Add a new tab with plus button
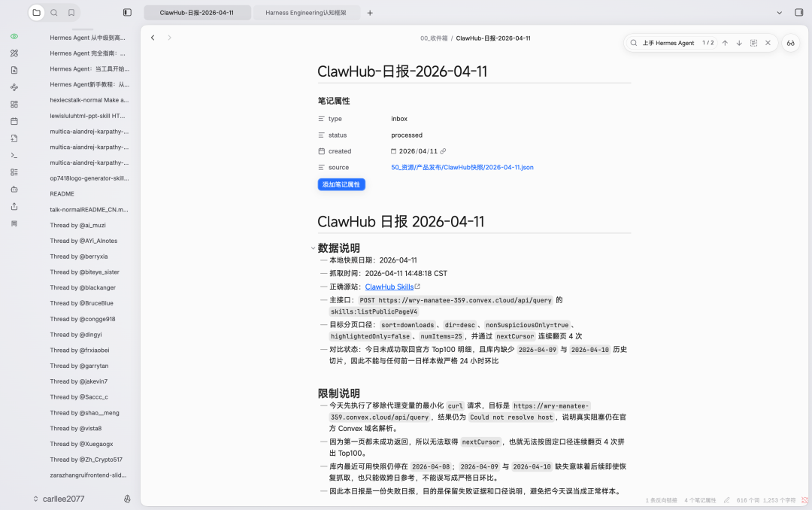The image size is (812, 510). pos(370,13)
